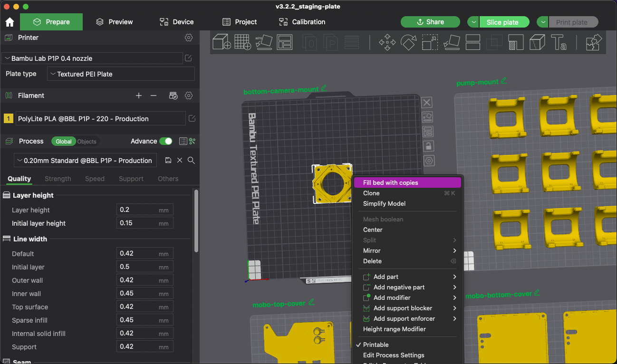Activate the Scale tool icon
This screenshot has height=364, width=617.
click(x=430, y=42)
